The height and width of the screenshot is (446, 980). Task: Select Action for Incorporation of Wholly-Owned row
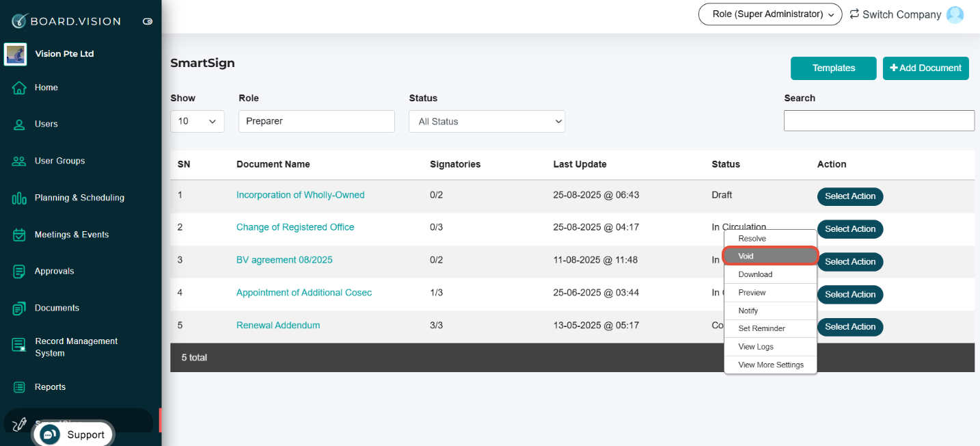(850, 196)
